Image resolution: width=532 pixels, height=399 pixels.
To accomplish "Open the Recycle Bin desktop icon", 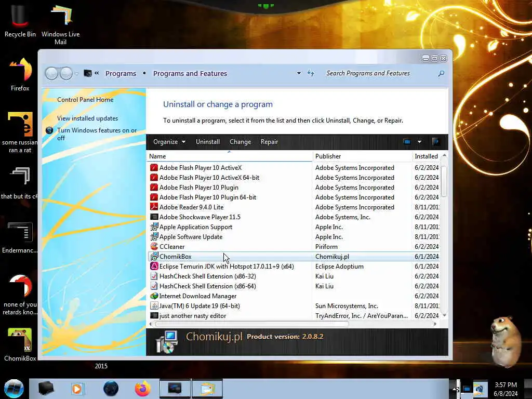I will click(x=20, y=20).
